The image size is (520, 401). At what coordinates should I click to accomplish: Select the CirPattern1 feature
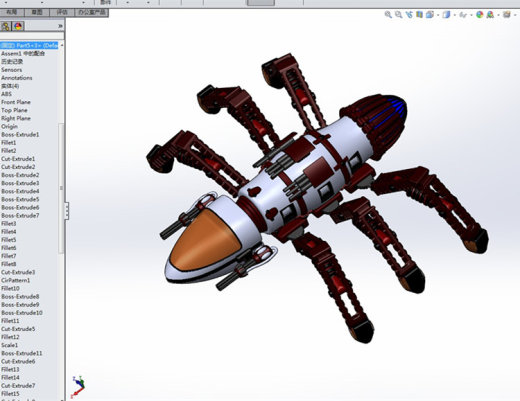click(16, 280)
